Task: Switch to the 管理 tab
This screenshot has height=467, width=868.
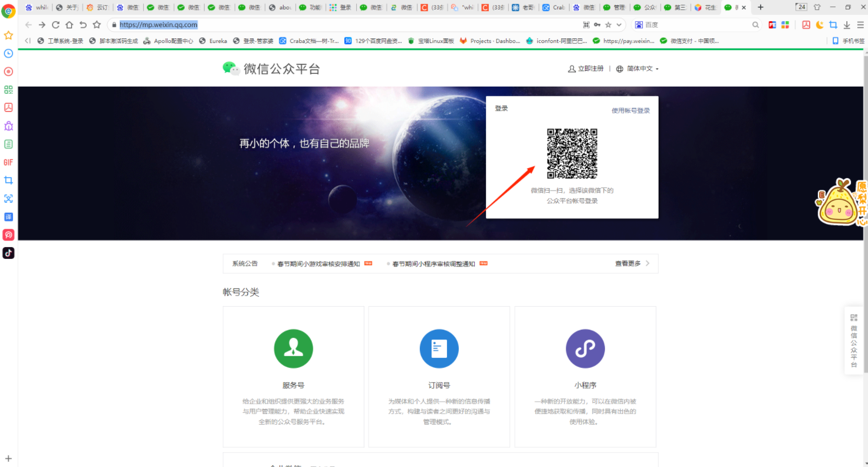Action: pyautogui.click(x=614, y=7)
